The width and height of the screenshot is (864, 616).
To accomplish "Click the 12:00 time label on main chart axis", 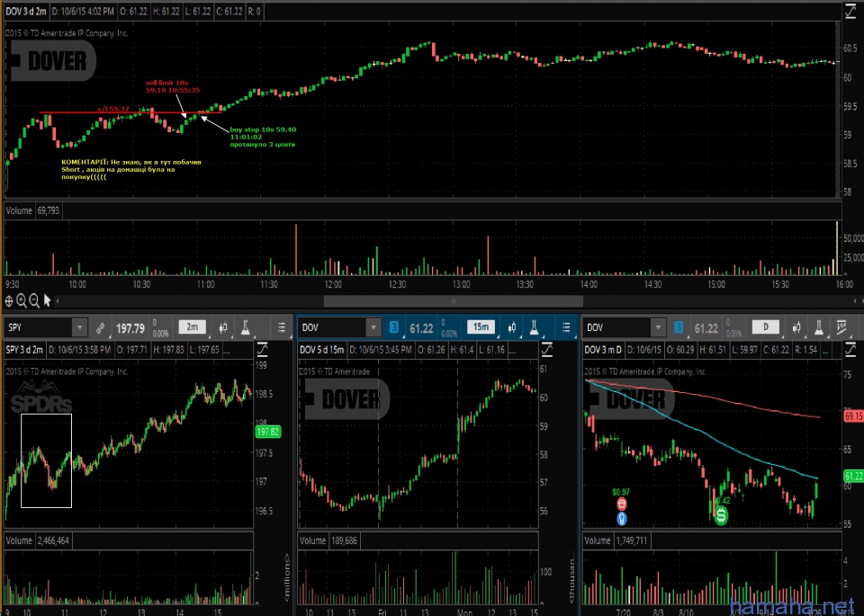I will pyautogui.click(x=333, y=284).
